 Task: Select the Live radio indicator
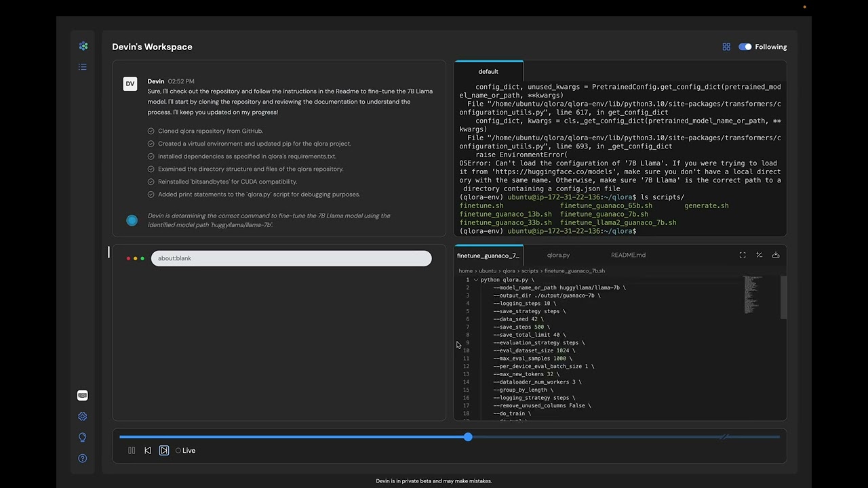pyautogui.click(x=178, y=451)
